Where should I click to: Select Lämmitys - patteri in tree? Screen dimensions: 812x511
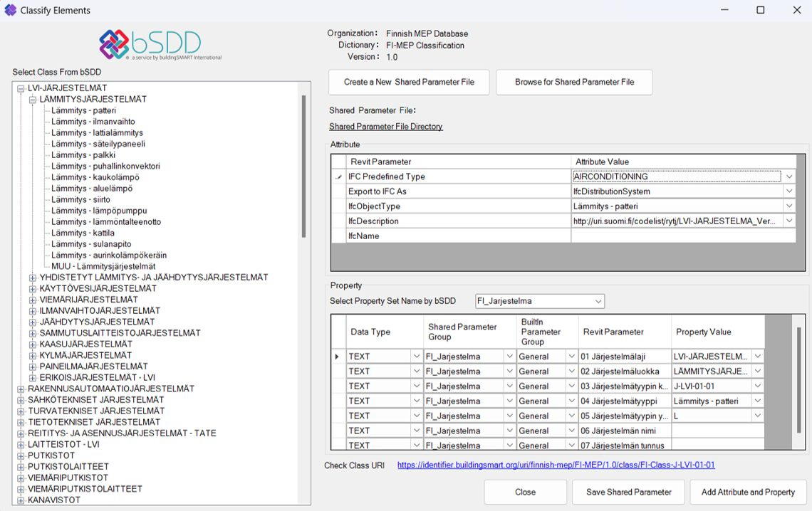[83, 111]
